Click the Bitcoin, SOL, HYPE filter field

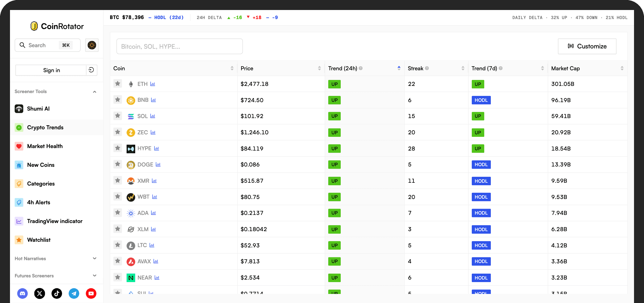coord(179,46)
